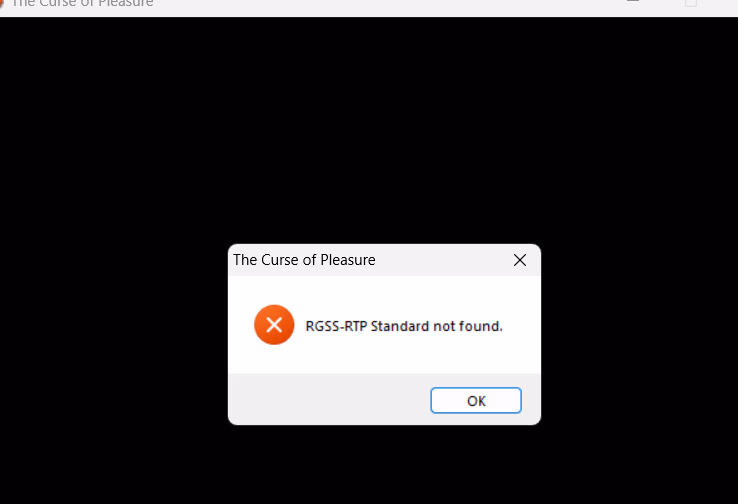Maximize the main game window
This screenshot has width=738, height=504.
click(x=690, y=2)
